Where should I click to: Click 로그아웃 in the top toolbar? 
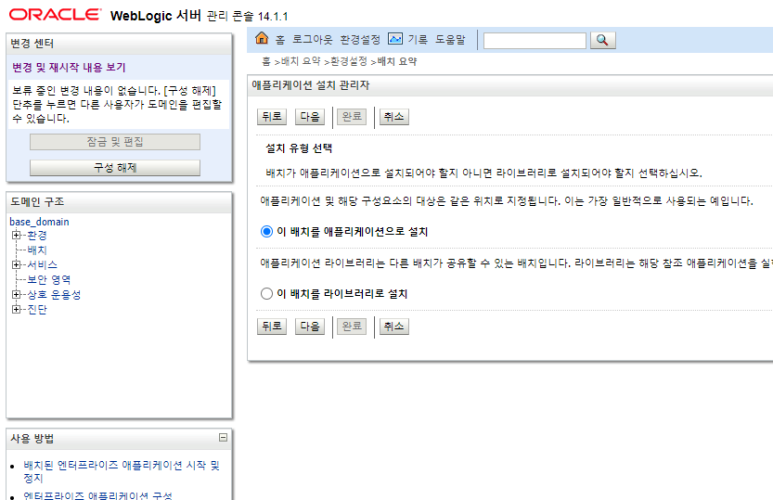tap(313, 39)
